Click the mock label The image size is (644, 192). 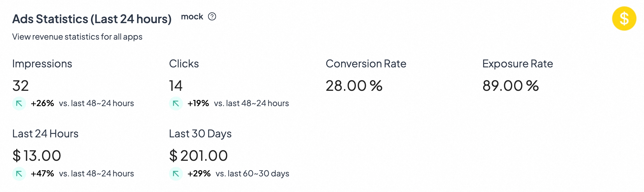click(x=192, y=17)
